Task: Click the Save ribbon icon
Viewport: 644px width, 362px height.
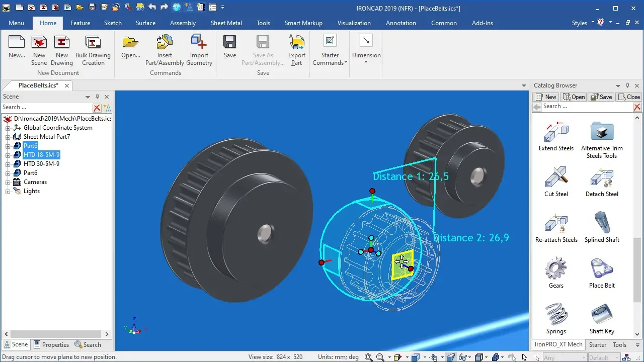Action: (230, 47)
